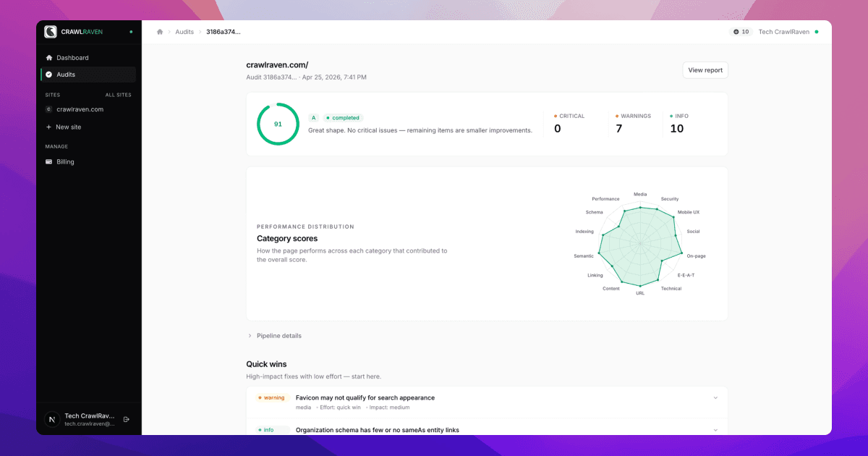Click the Mobile UX radar label
This screenshot has width=868, height=456.
coord(689,212)
